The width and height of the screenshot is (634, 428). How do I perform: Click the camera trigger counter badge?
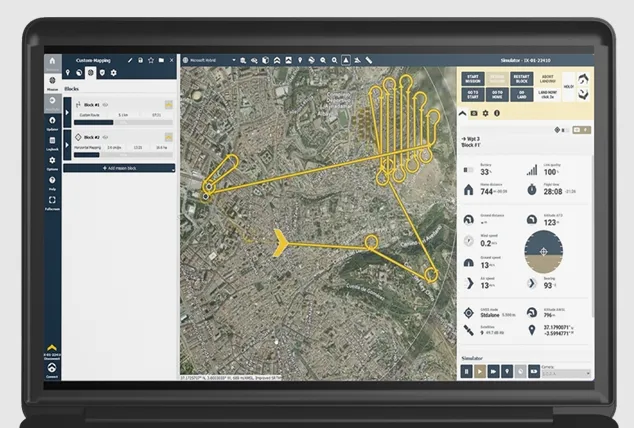pyautogui.click(x=581, y=130)
